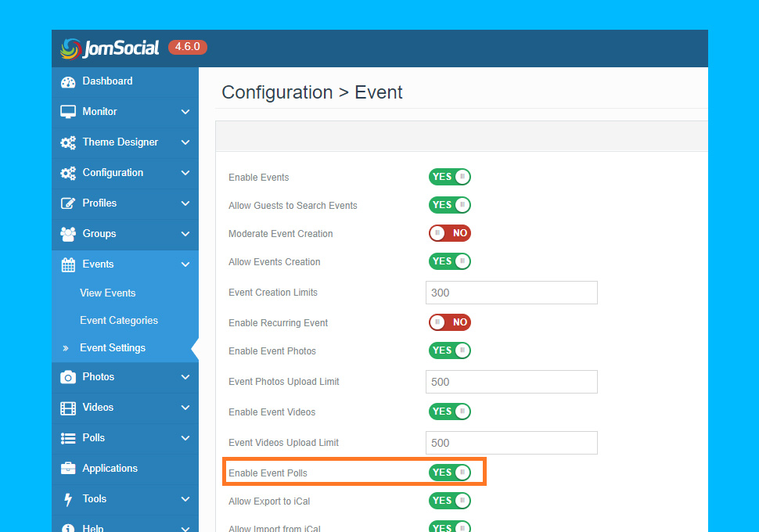This screenshot has width=759, height=532.
Task: Click the Photos camera icon
Action: (68, 377)
